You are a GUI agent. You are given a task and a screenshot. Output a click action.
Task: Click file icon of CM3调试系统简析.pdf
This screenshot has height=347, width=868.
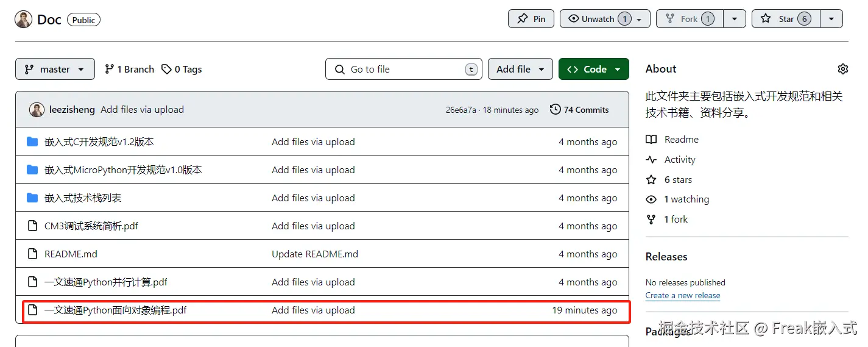coord(33,226)
